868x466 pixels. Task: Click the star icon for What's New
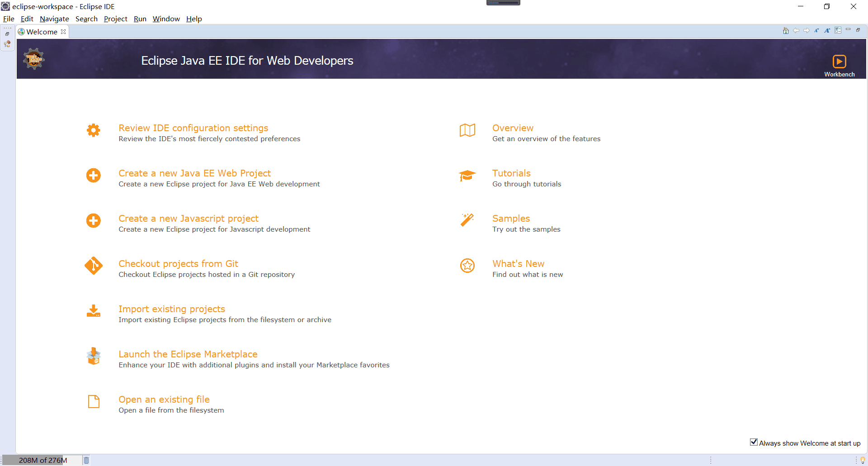(467, 266)
